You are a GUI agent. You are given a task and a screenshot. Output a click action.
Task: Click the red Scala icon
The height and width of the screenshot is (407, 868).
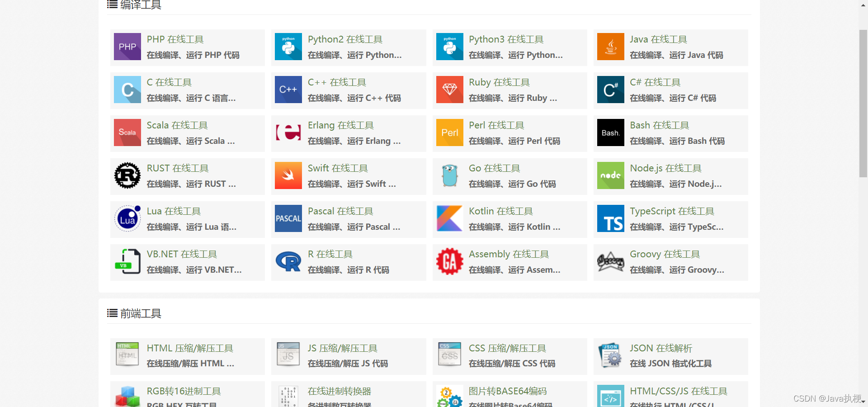[x=127, y=133]
